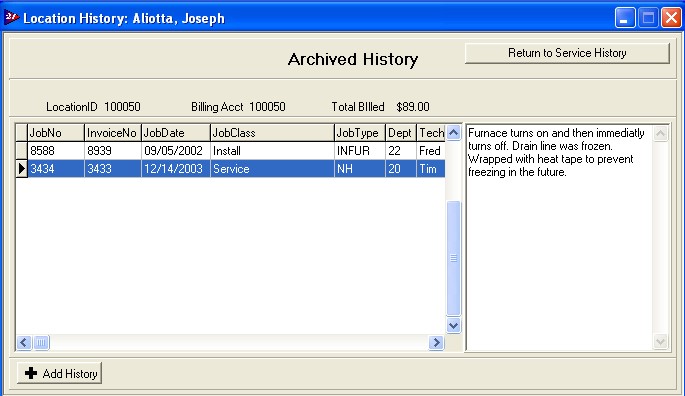Click the JobDate column header
685x396 pixels.
[x=176, y=132]
